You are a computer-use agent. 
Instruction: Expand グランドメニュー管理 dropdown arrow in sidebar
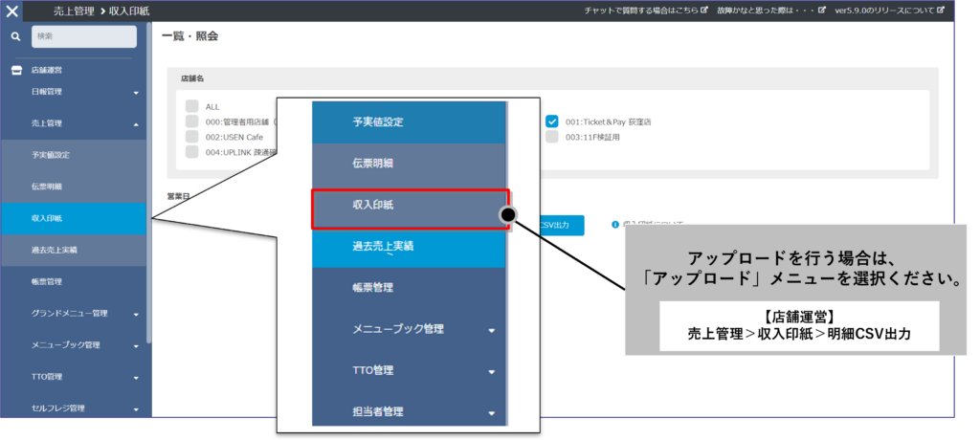pos(136,315)
